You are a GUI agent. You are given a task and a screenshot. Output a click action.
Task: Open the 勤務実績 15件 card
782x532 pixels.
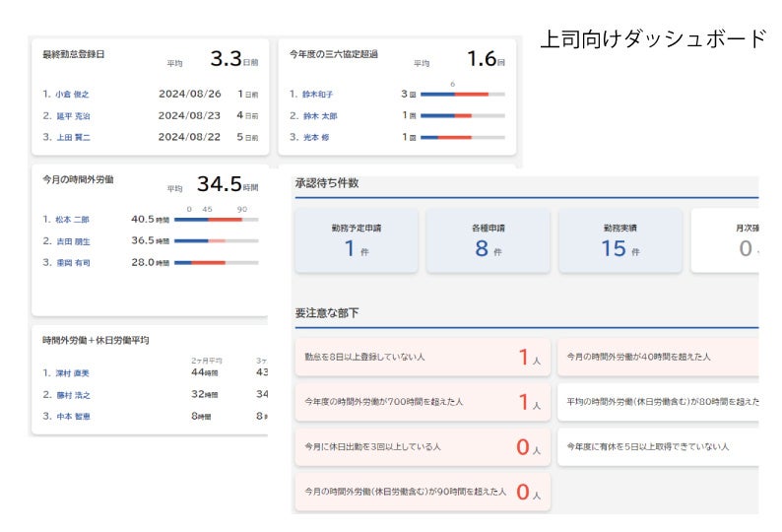pos(620,241)
